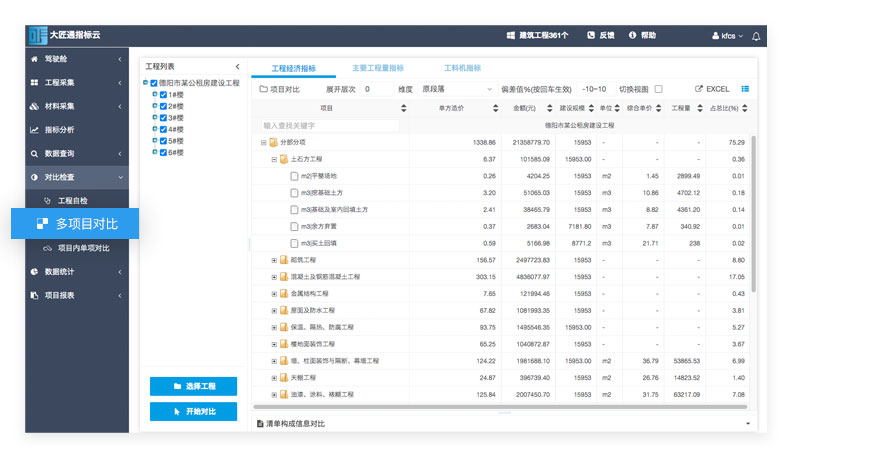Click the 项目内单项对比 icon

click(48, 248)
